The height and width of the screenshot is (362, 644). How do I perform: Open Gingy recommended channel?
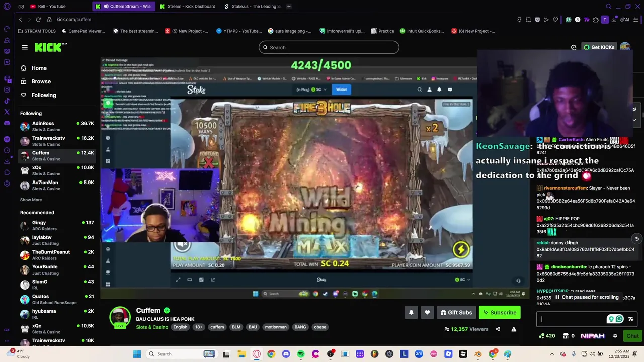coord(57,225)
